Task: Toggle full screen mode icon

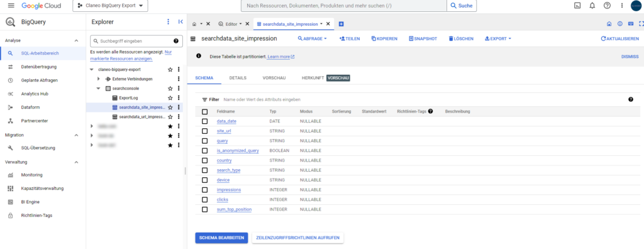Action: [641, 24]
